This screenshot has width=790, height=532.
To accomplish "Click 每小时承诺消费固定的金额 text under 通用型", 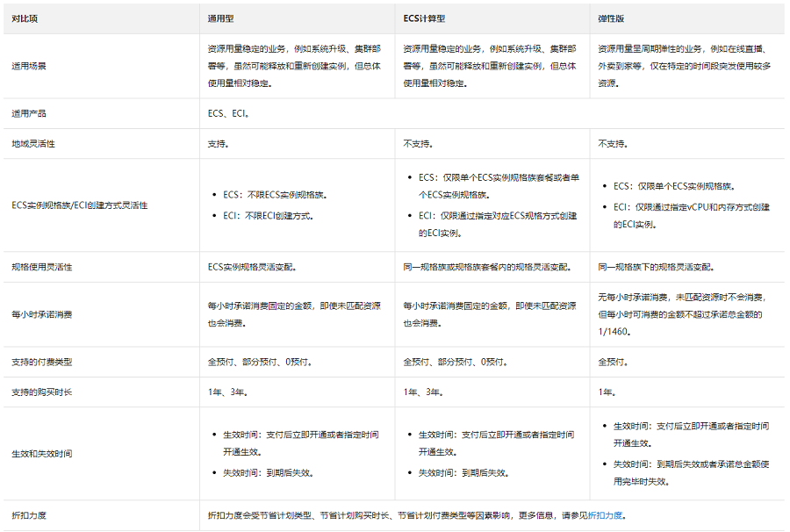I will click(x=294, y=314).
